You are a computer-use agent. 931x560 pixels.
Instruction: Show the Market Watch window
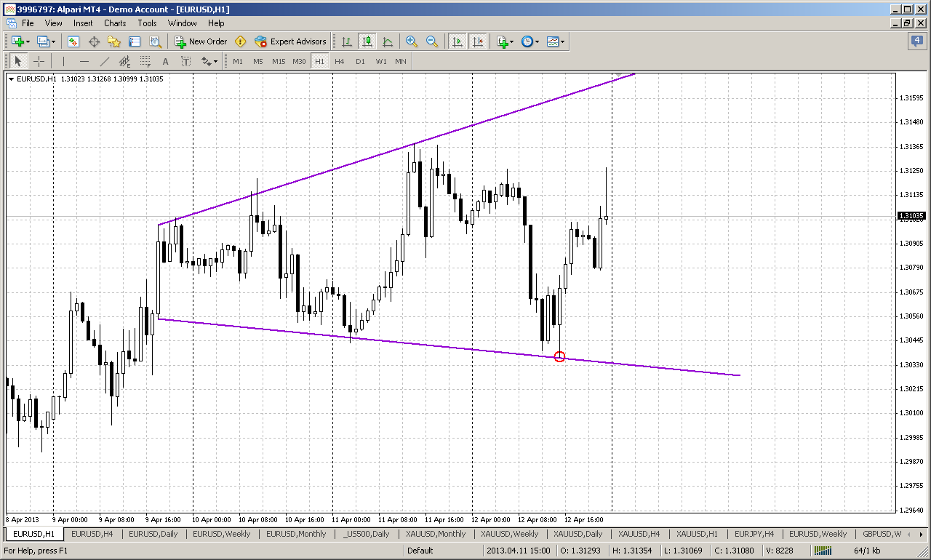73,41
